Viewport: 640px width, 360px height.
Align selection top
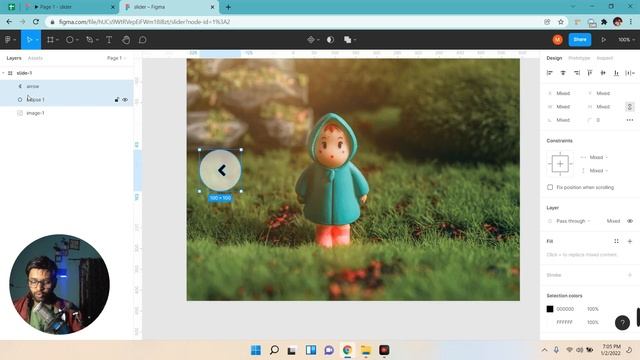pyautogui.click(x=589, y=73)
